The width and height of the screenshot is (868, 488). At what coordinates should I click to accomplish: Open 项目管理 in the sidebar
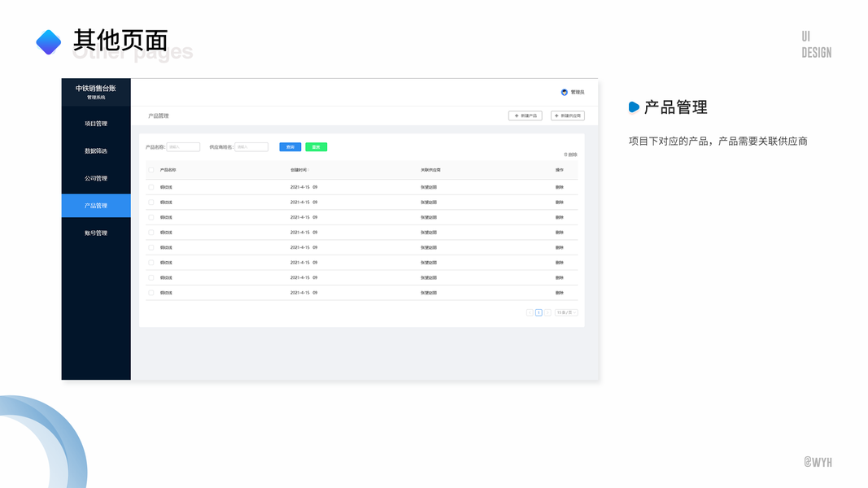click(96, 124)
